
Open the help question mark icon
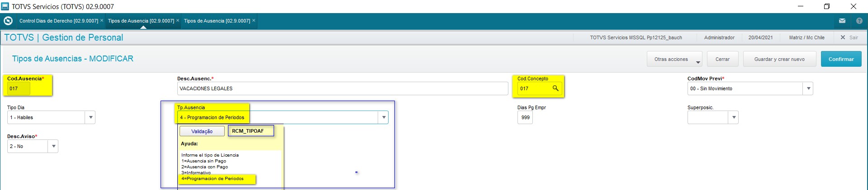click(859, 21)
